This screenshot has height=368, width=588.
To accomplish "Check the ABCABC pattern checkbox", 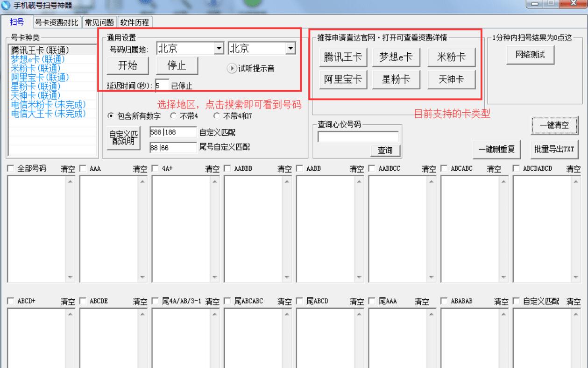I will (x=444, y=168).
